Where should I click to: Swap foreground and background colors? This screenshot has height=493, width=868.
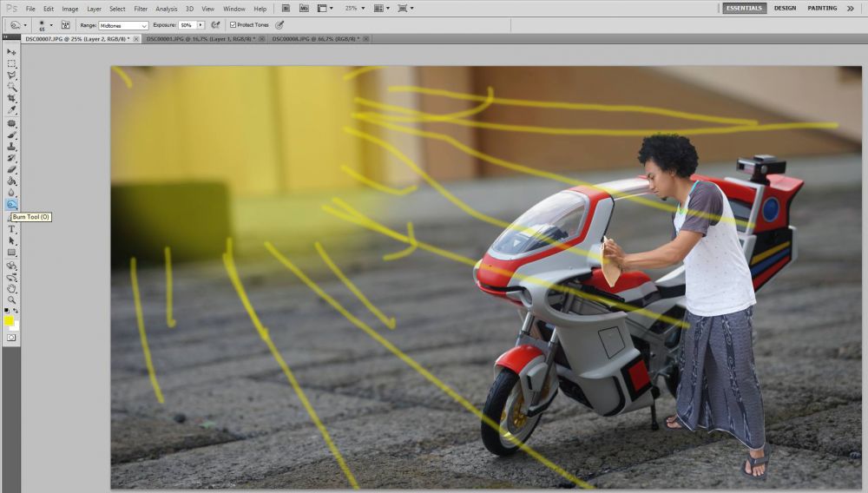coord(16,311)
